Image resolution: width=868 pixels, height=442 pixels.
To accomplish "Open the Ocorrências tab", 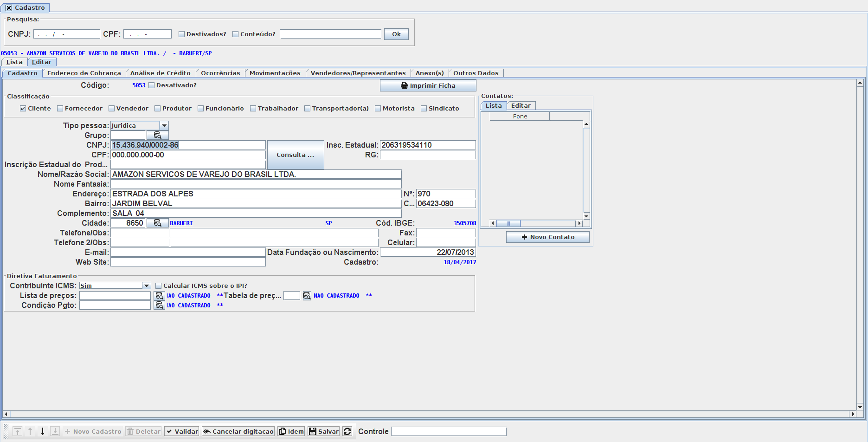I will tap(220, 73).
